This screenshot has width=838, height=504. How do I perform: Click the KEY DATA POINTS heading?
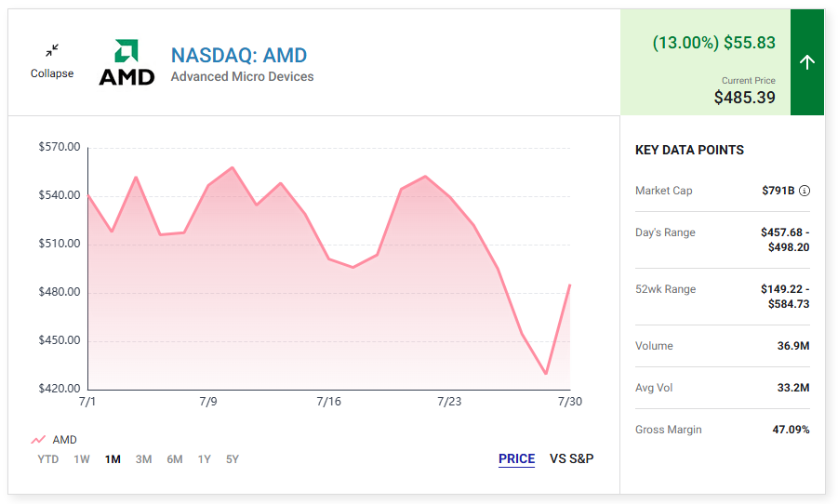(689, 151)
